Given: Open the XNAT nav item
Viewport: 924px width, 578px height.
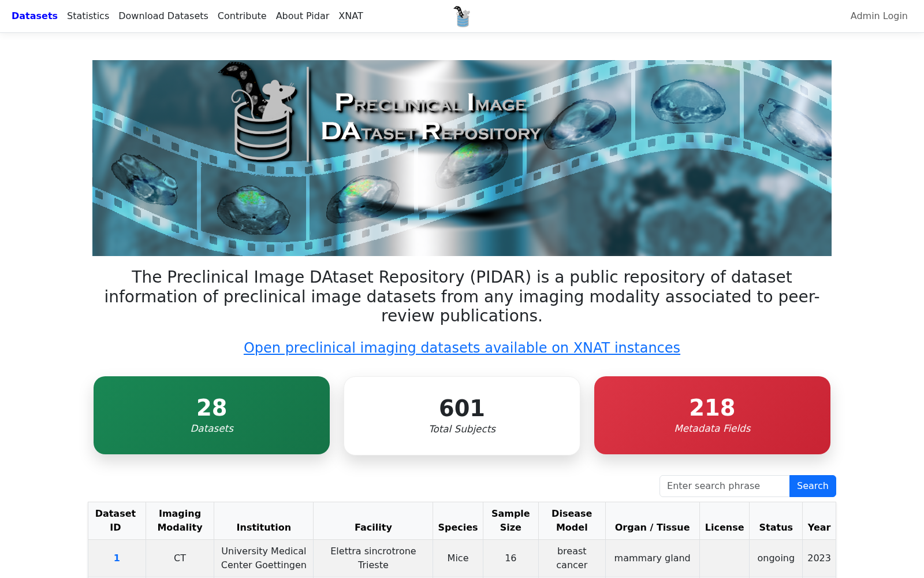Looking at the screenshot, I should click(351, 16).
